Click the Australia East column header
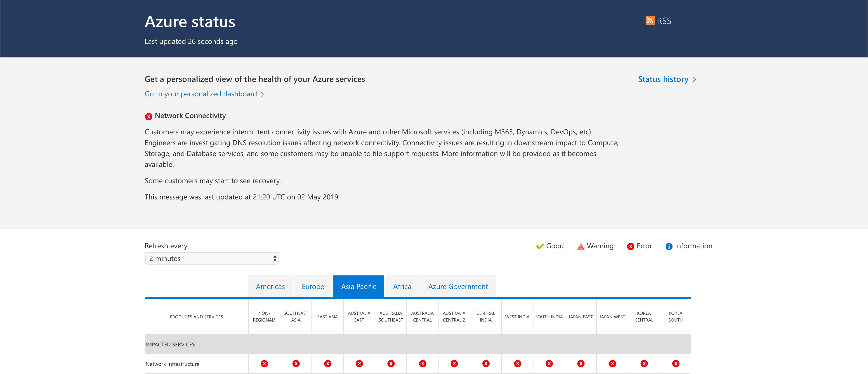 [x=359, y=317]
